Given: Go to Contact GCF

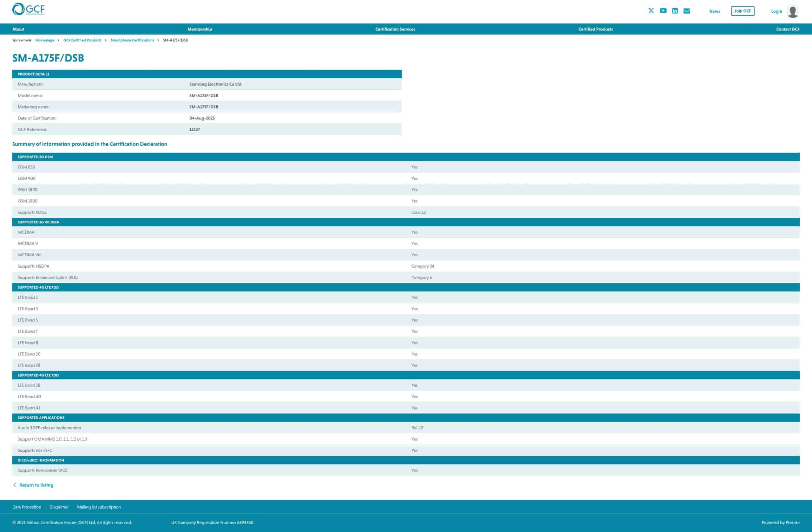Looking at the screenshot, I should (x=788, y=30).
